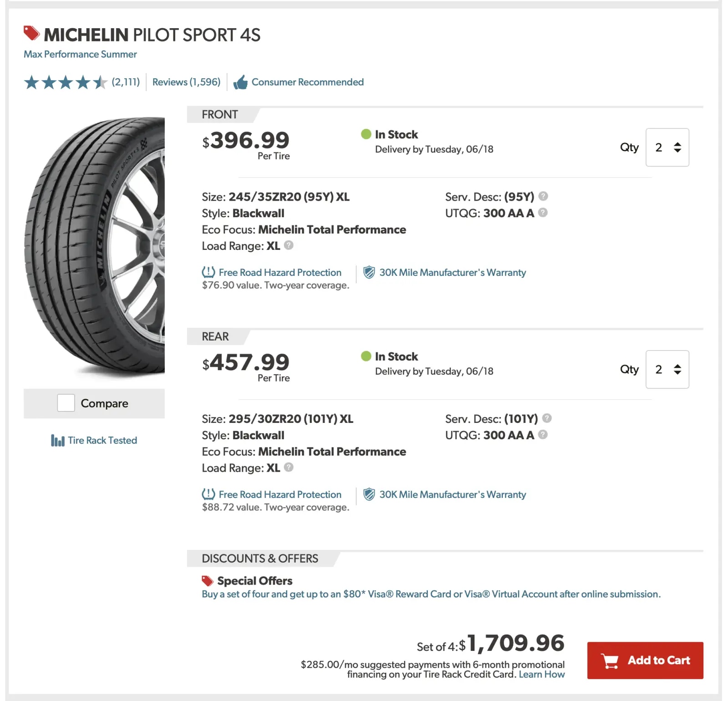The height and width of the screenshot is (701, 728).
Task: Open the front tire Qty selector
Action: pyautogui.click(x=667, y=147)
